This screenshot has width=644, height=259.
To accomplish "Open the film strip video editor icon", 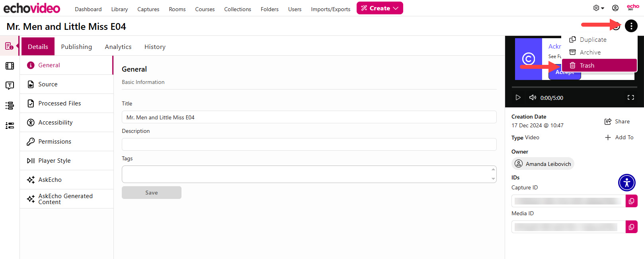I will pos(10,66).
